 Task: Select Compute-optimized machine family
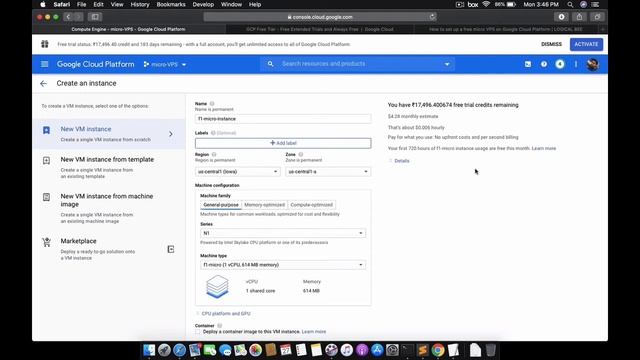click(x=311, y=205)
